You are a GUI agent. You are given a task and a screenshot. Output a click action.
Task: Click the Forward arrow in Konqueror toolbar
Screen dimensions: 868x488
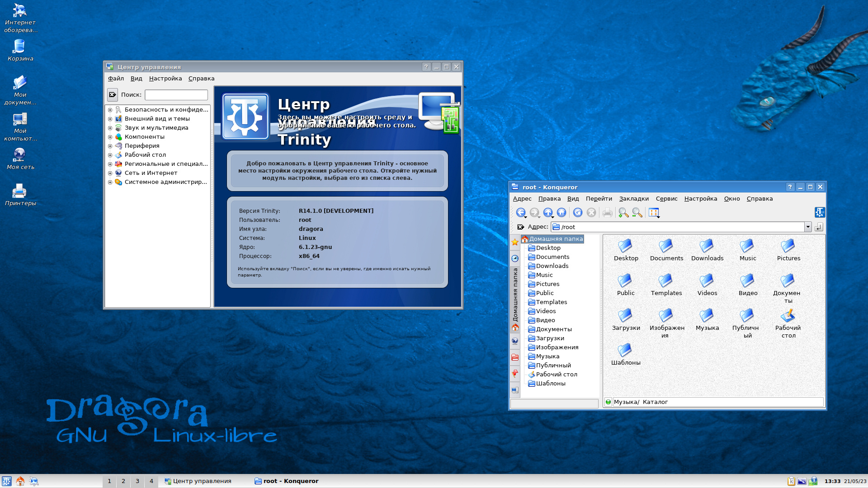click(x=534, y=212)
